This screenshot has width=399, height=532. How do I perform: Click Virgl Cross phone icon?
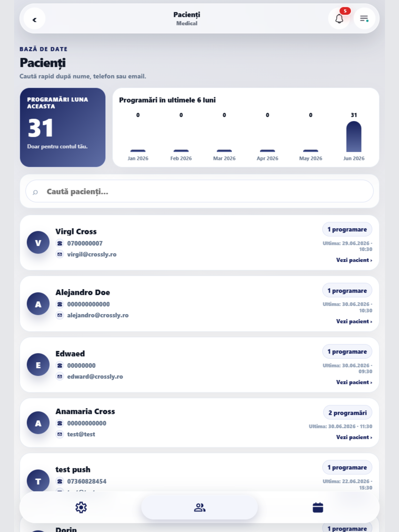point(60,243)
